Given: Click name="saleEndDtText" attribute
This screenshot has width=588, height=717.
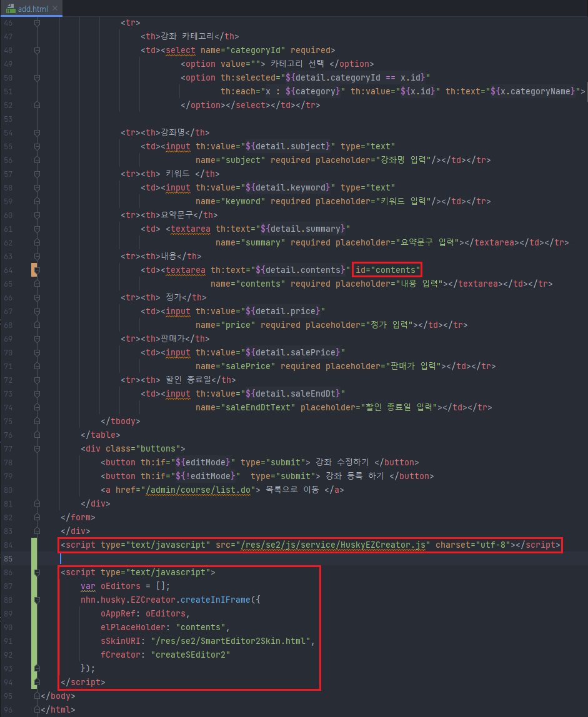Looking at the screenshot, I should coord(246,407).
